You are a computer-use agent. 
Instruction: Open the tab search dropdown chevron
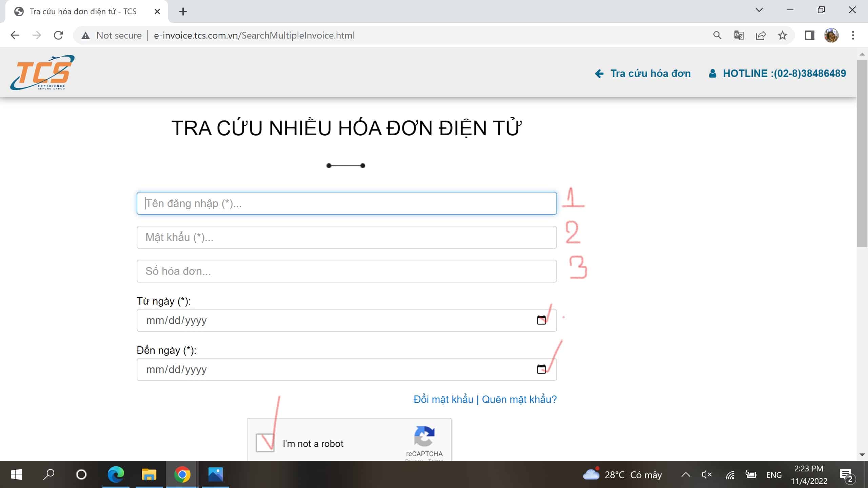[759, 10]
